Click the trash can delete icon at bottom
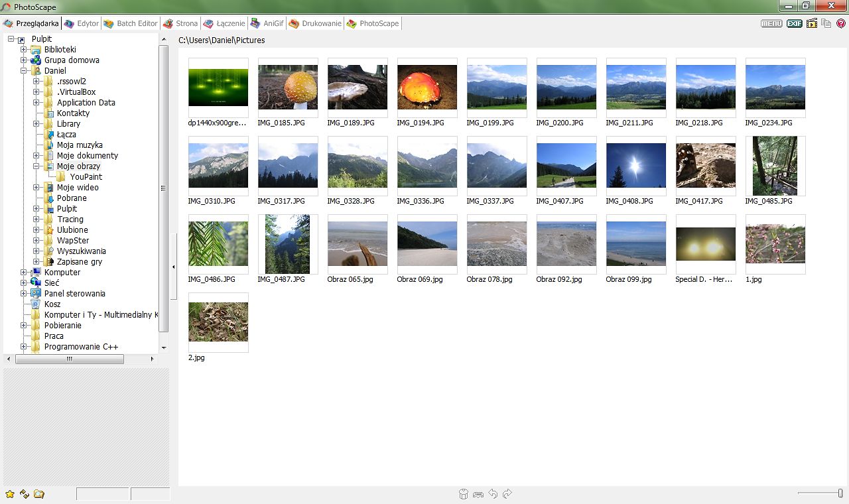The width and height of the screenshot is (849, 504). (x=464, y=494)
